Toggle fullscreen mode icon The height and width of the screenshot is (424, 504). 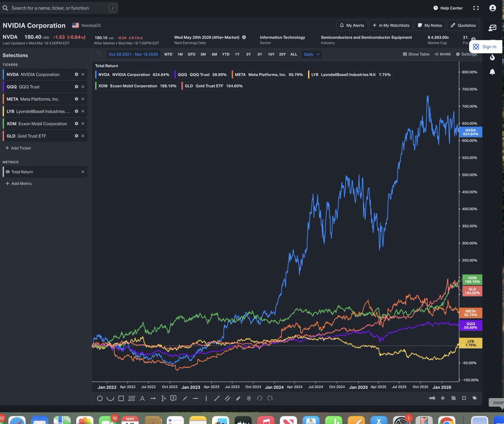(x=476, y=8)
